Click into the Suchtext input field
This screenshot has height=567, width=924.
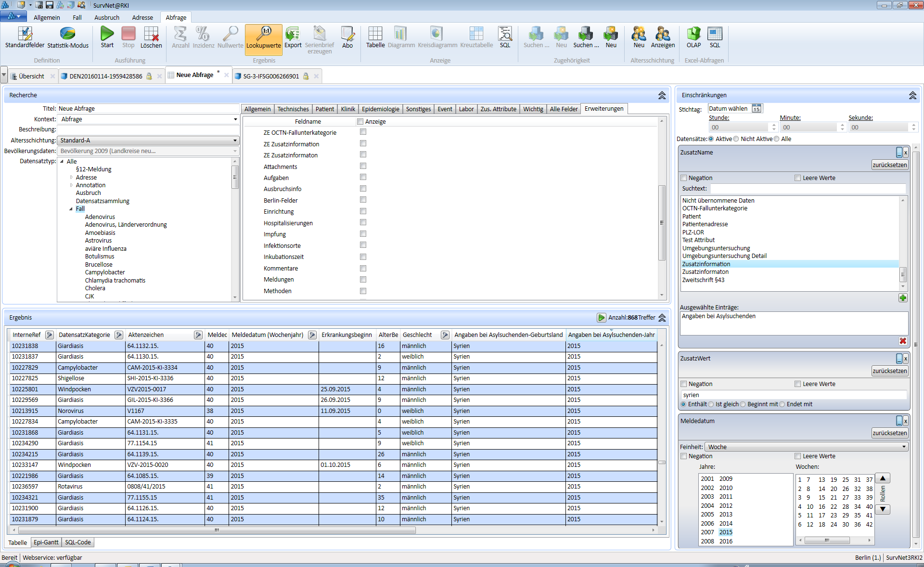(808, 189)
